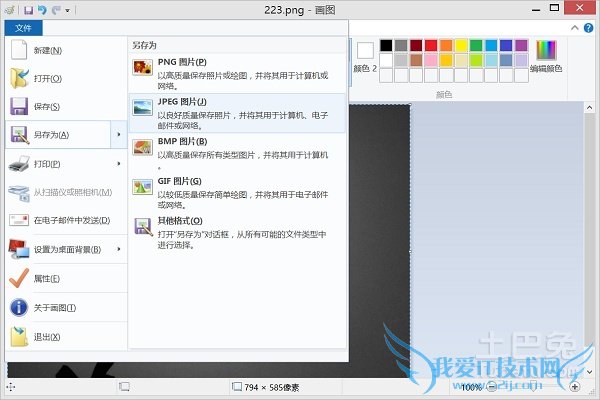This screenshot has height=400, width=600.
Task: Click zoom out minus button
Action: 492,387
